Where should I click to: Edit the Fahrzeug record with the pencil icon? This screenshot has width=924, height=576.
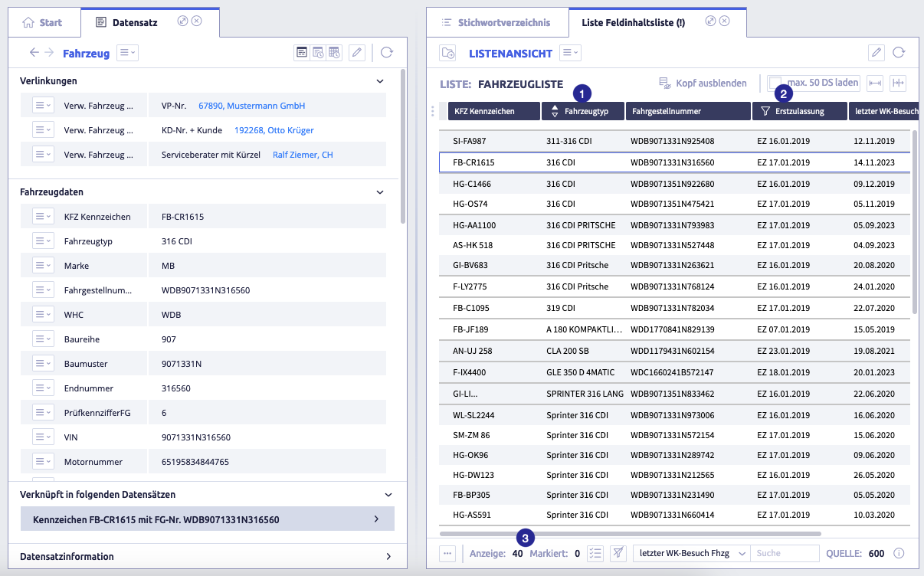(x=356, y=53)
